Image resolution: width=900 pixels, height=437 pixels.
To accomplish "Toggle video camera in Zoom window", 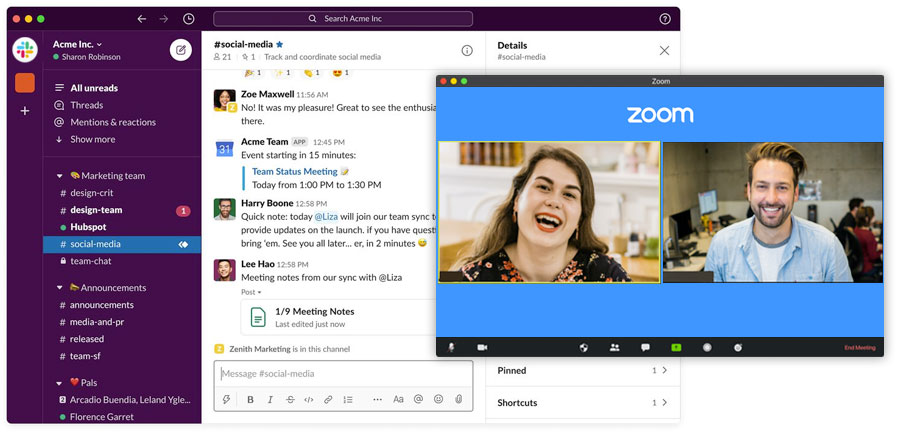I will pyautogui.click(x=482, y=347).
